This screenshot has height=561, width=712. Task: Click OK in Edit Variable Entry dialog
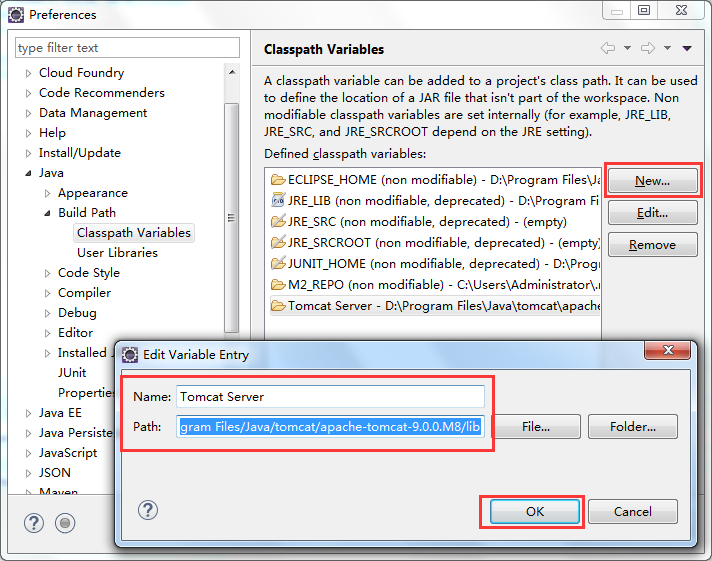click(534, 511)
